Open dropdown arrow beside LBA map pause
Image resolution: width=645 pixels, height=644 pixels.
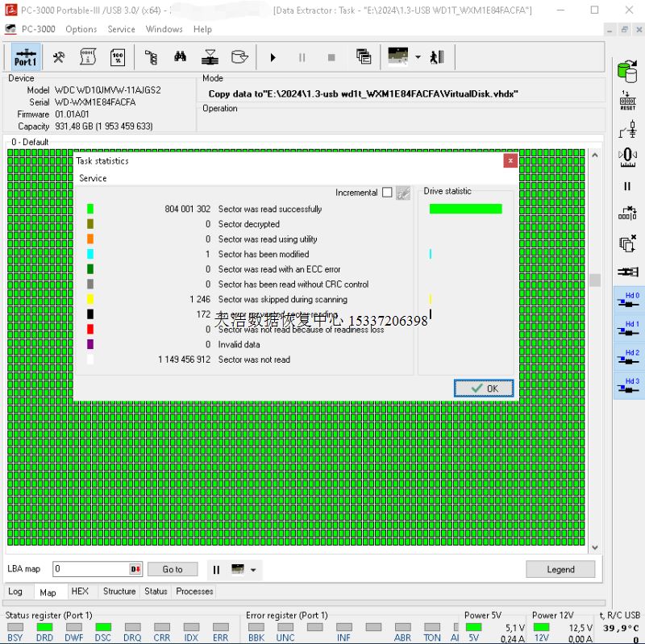pos(254,570)
